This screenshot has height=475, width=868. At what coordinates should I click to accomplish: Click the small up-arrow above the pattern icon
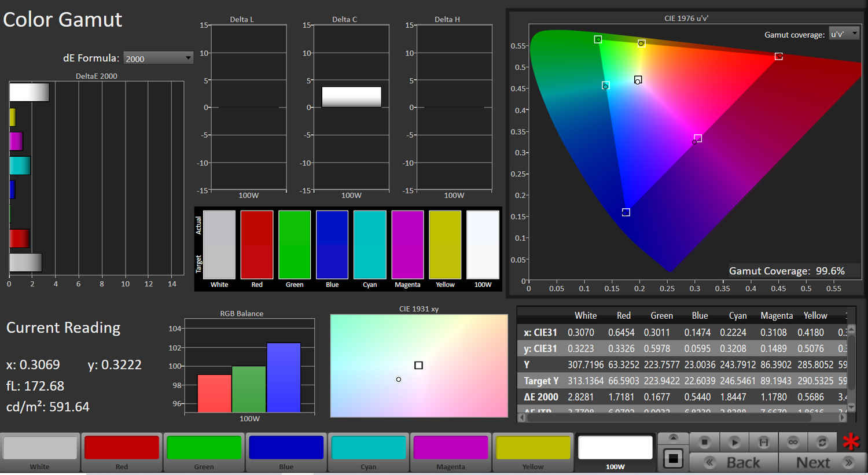pyautogui.click(x=673, y=437)
